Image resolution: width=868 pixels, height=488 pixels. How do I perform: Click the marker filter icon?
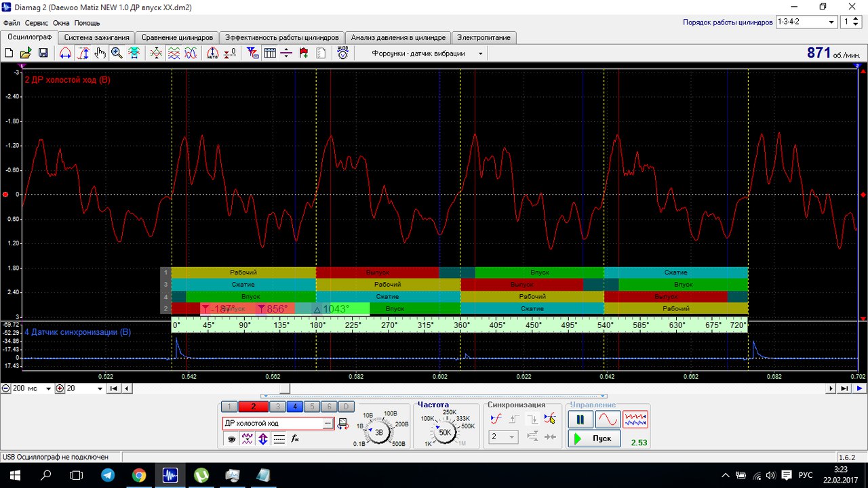pyautogui.click(x=253, y=53)
